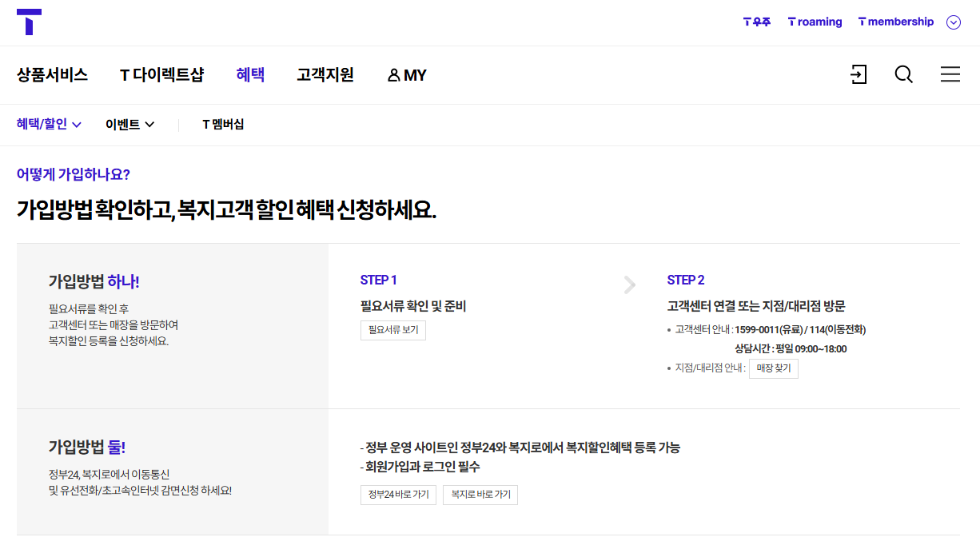This screenshot has width=980, height=549.
Task: Select the 혜택 menu
Action: tap(250, 75)
